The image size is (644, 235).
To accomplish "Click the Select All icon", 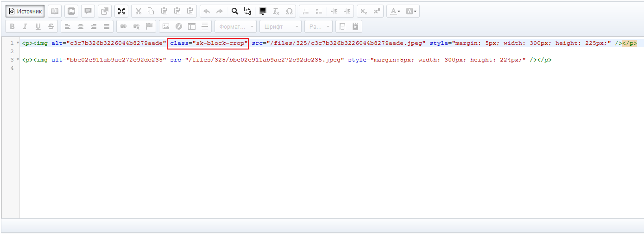I will click(x=263, y=11).
